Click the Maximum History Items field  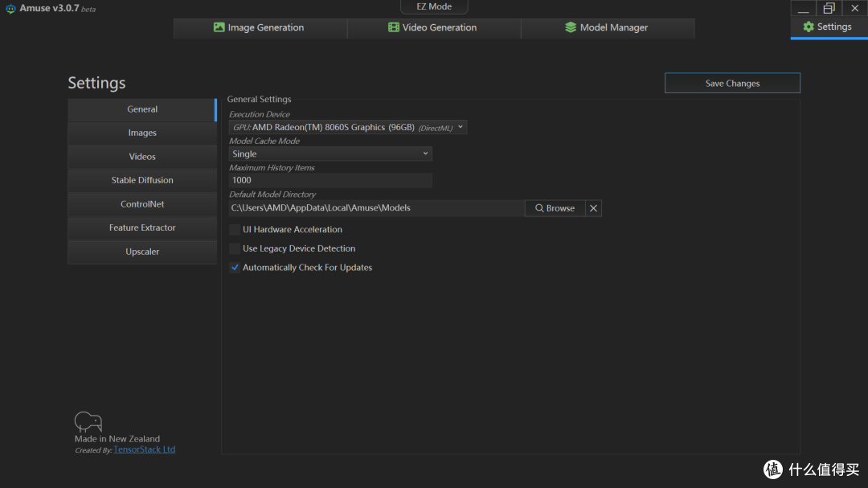[x=330, y=181]
